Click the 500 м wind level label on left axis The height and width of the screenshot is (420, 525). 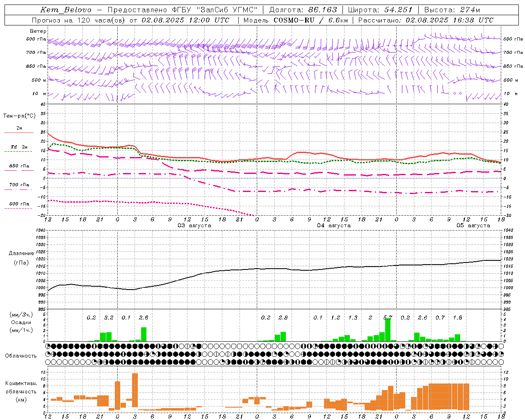click(x=39, y=80)
